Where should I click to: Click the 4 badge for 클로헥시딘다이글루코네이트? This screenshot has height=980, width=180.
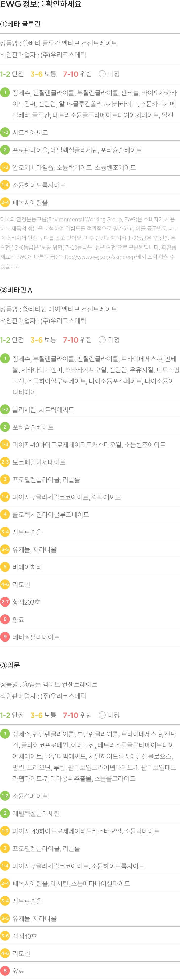[x=5, y=514]
